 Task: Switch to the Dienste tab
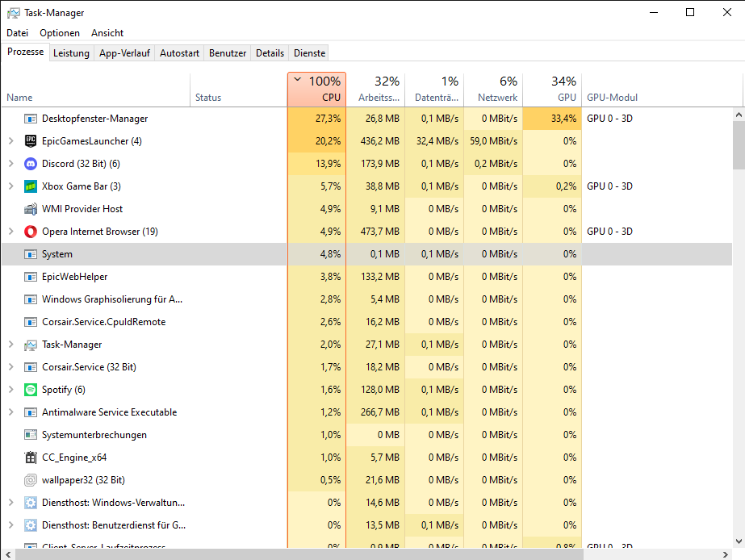click(310, 53)
